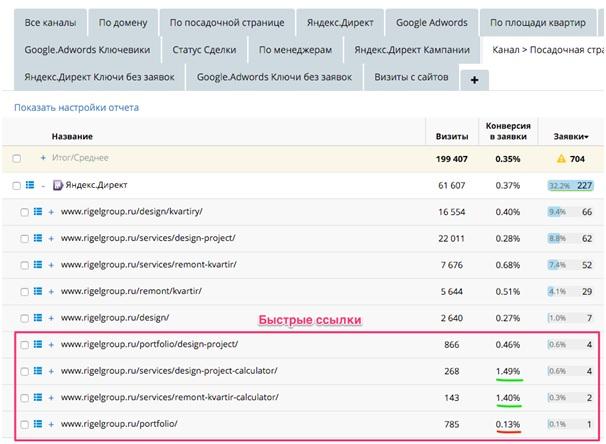Screen dimensions: 606x444
Task: Open Google.Adwords Ключи без заявок tab
Action: coord(274,77)
